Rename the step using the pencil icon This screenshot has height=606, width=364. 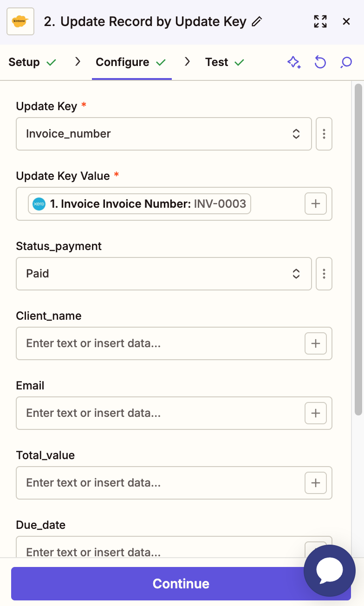click(258, 21)
